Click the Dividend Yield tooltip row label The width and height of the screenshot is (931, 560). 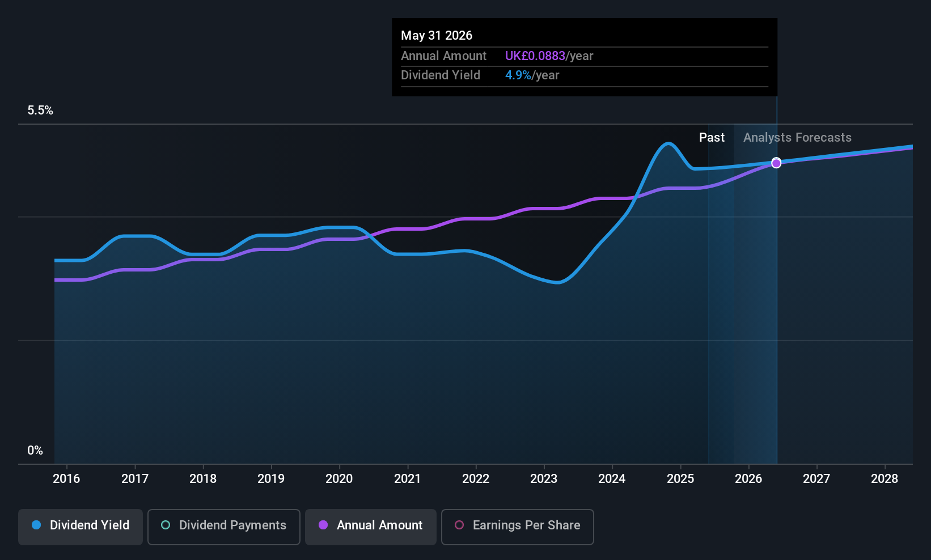(441, 75)
